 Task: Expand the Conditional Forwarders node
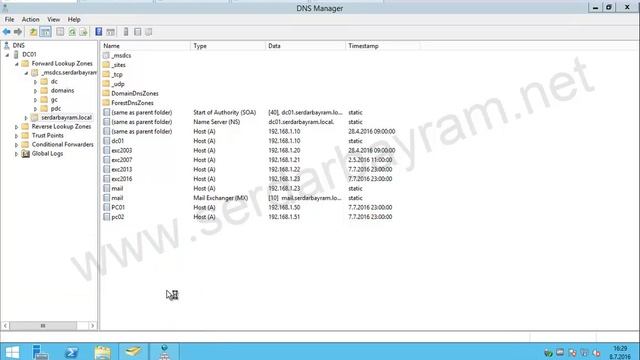[17, 145]
